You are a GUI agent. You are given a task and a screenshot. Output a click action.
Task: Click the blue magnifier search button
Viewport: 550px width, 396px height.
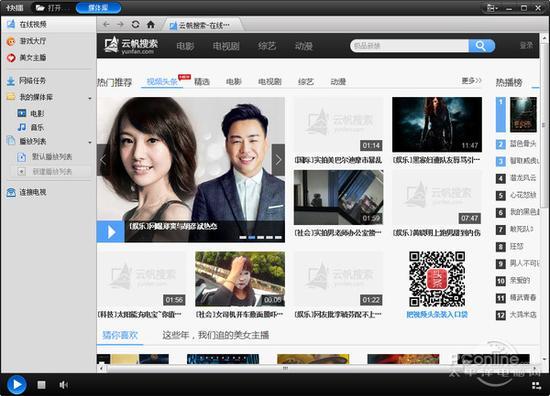(x=482, y=46)
